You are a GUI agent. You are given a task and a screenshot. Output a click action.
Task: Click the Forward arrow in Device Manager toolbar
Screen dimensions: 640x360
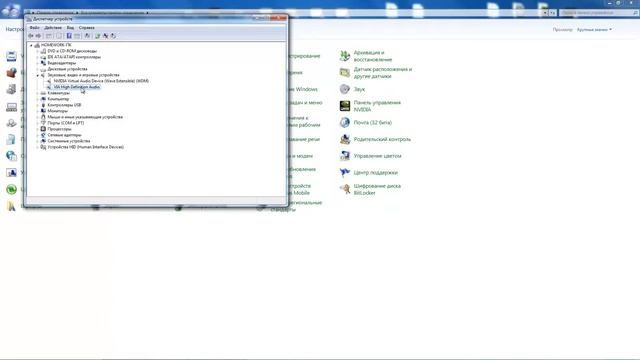(x=38, y=36)
